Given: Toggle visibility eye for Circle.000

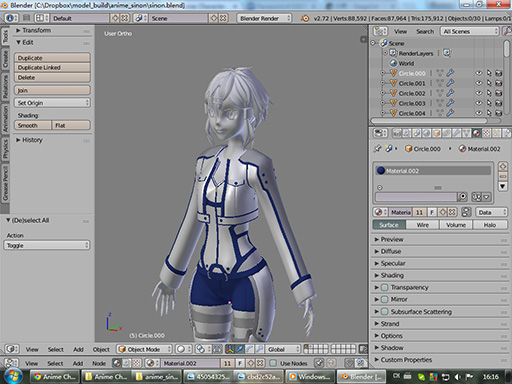Looking at the screenshot, I should pos(479,73).
